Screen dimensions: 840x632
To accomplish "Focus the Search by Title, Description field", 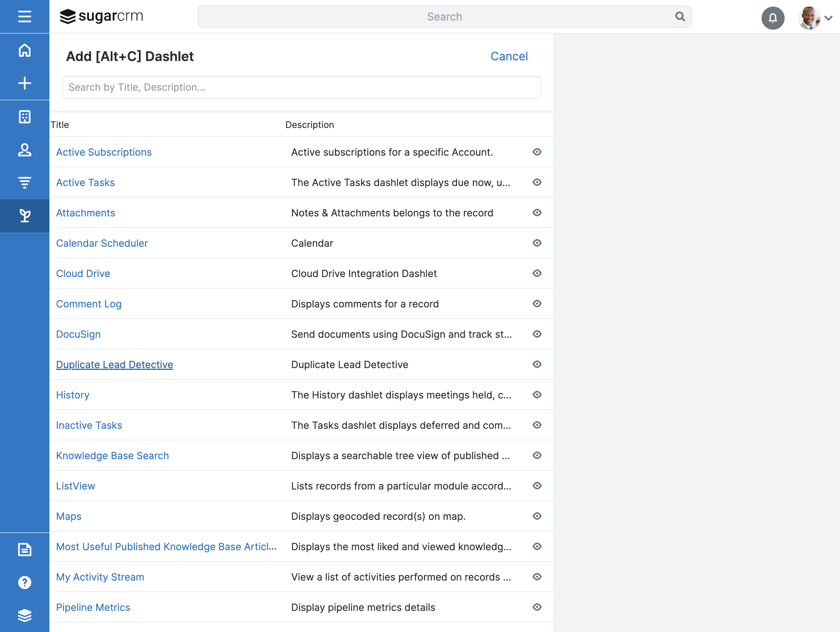I will pos(302,87).
